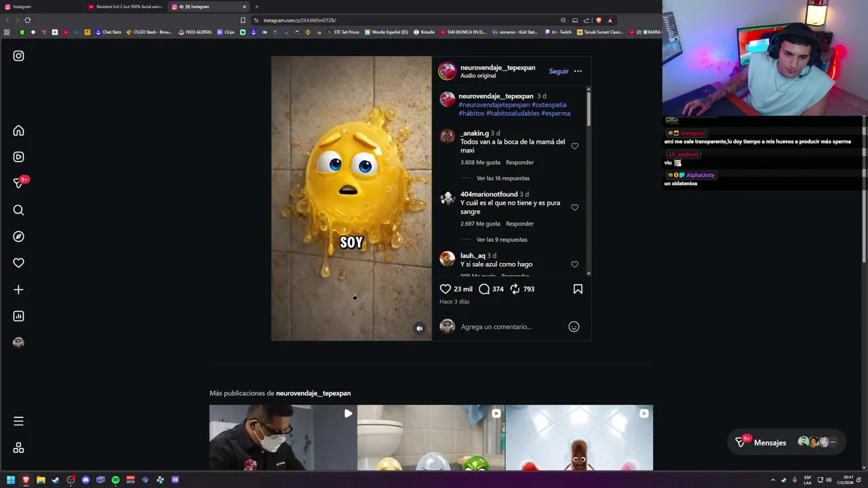This screenshot has height=488, width=868.
Task: Open lauh._aq username link
Action: (x=473, y=256)
